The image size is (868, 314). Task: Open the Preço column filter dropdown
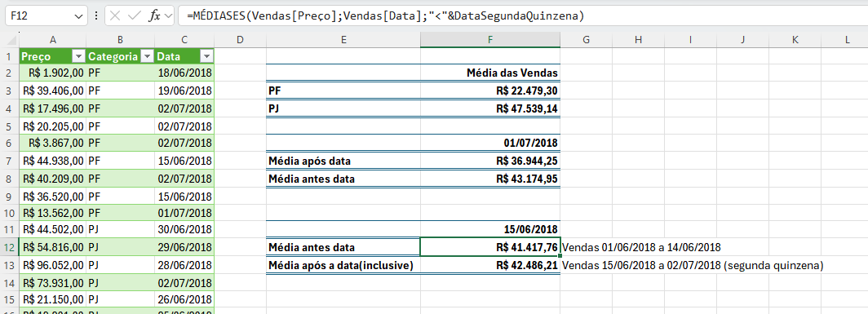(x=78, y=56)
